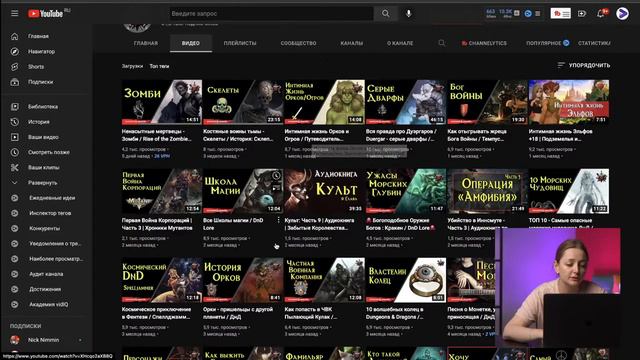This screenshot has width=640, height=360.
Task: Open the Create video camera icon
Action: [x=582, y=13]
